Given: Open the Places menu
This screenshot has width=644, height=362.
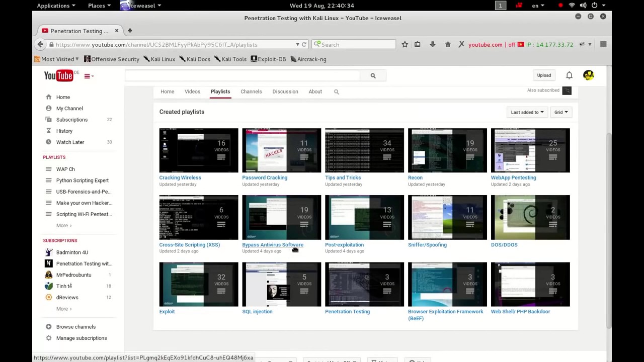Looking at the screenshot, I should [x=99, y=6].
